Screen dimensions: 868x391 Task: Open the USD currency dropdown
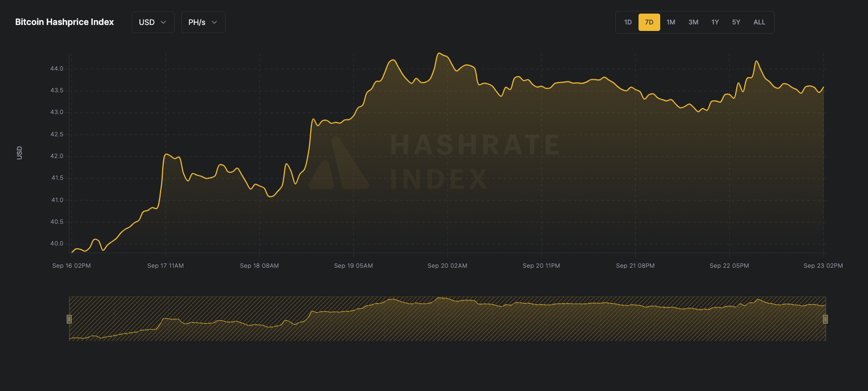[153, 22]
